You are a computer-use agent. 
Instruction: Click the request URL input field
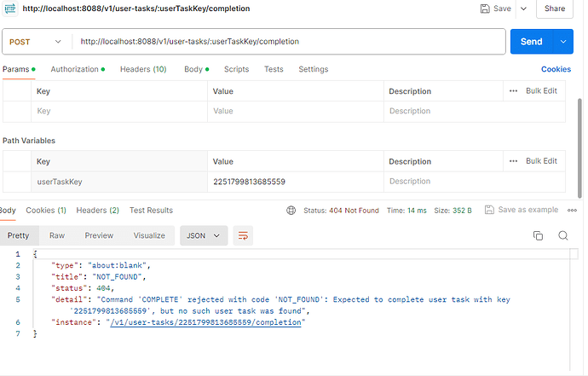point(281,41)
